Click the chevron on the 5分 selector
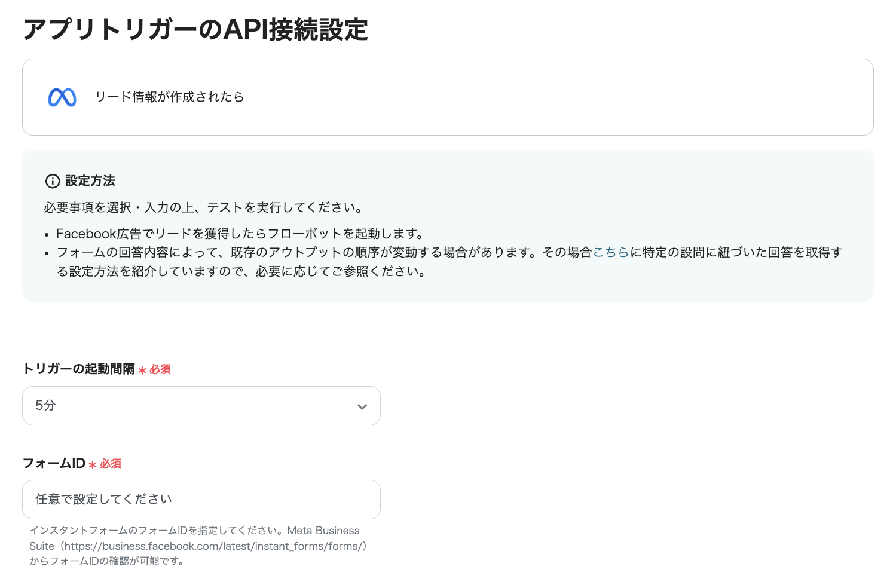 362,406
